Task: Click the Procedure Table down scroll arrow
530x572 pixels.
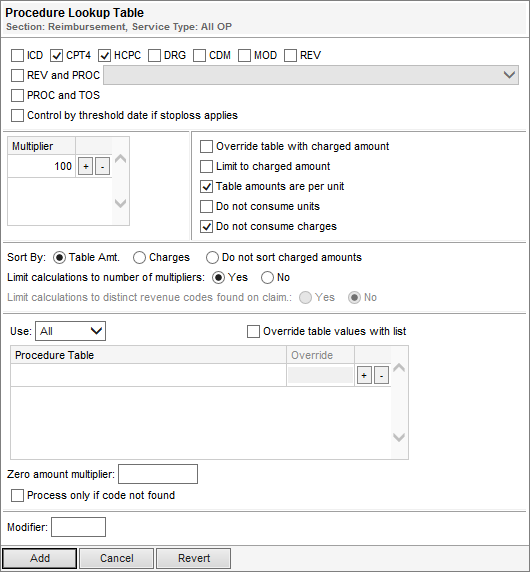Action: [399, 437]
